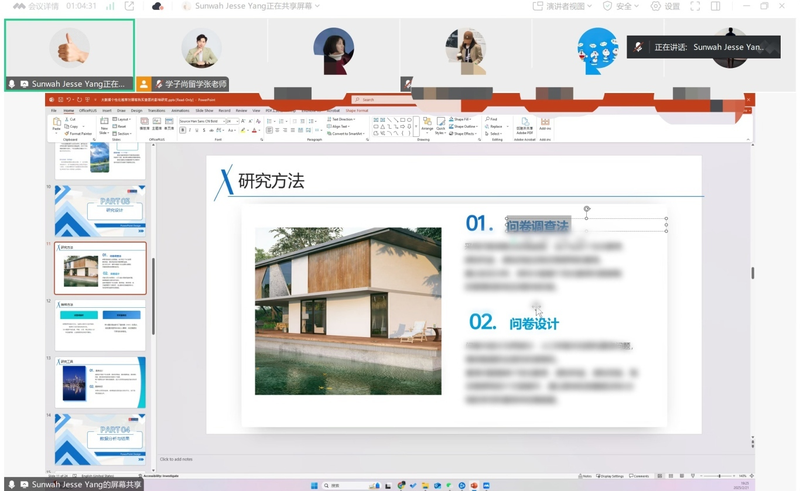This screenshot has width=800, height=491.
Task: Click the Copy command in the ribbon
Action: (71, 127)
